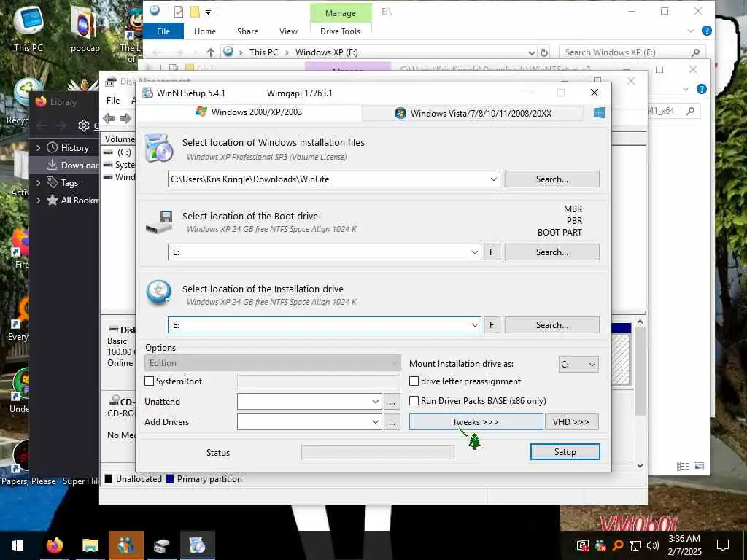Open the disabled Edition dropdown
747x560 pixels.
pos(272,363)
